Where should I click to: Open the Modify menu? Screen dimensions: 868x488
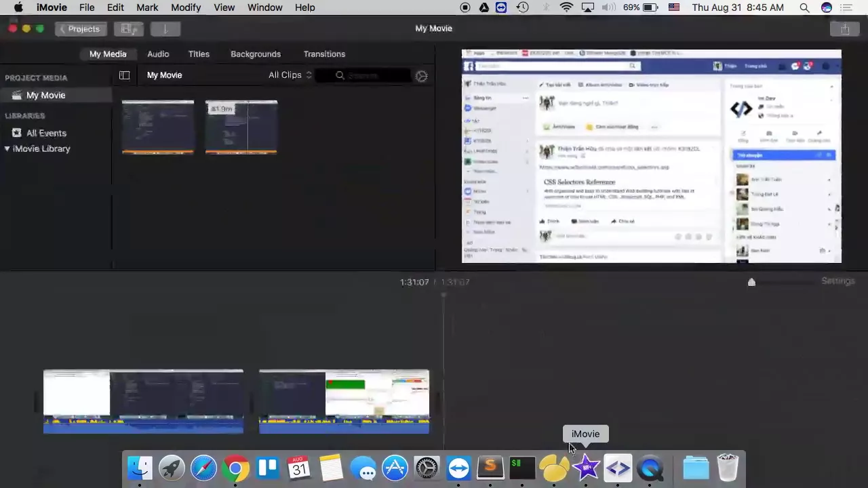coord(186,7)
